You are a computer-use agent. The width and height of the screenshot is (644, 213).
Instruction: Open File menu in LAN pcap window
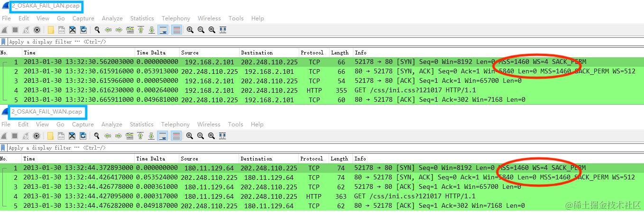pos(6,18)
